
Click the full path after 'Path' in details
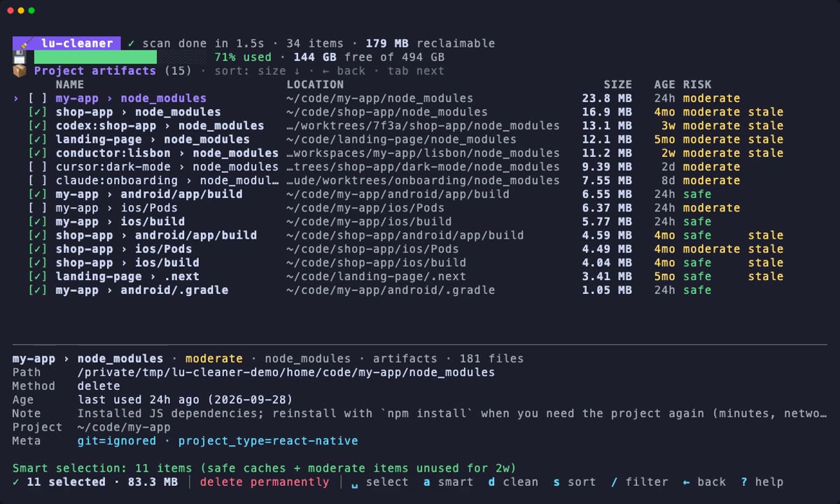pyautogui.click(x=286, y=372)
